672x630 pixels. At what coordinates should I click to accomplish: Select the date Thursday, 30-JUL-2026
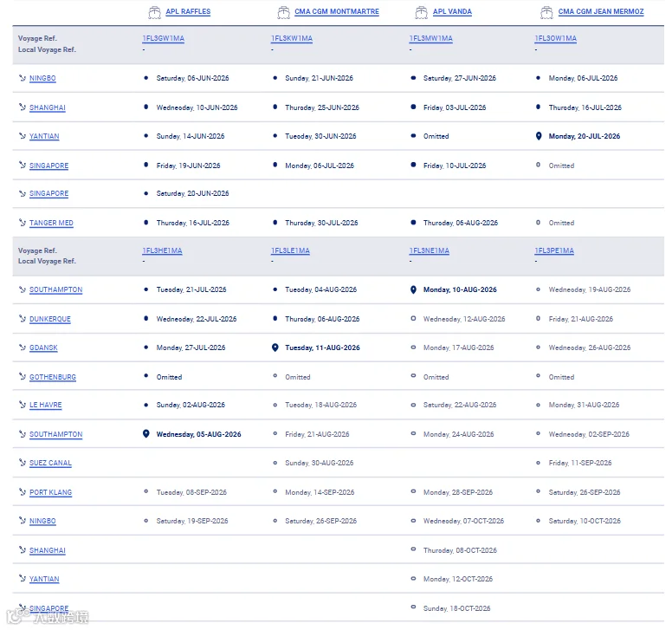pyautogui.click(x=321, y=223)
